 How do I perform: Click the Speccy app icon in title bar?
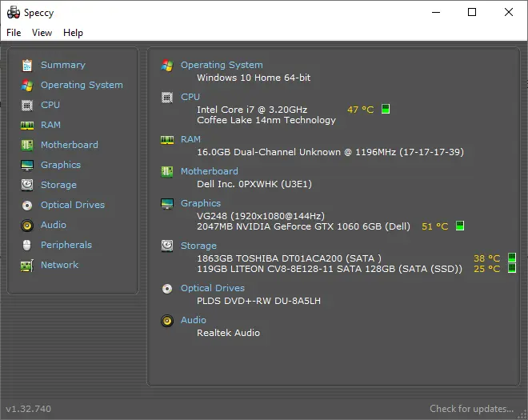coord(14,13)
